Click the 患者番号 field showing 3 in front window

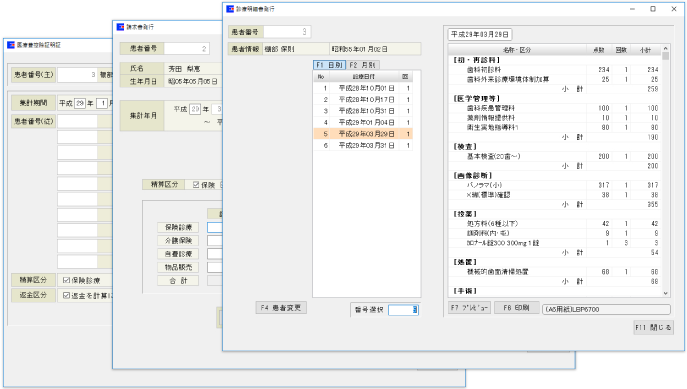[287, 32]
